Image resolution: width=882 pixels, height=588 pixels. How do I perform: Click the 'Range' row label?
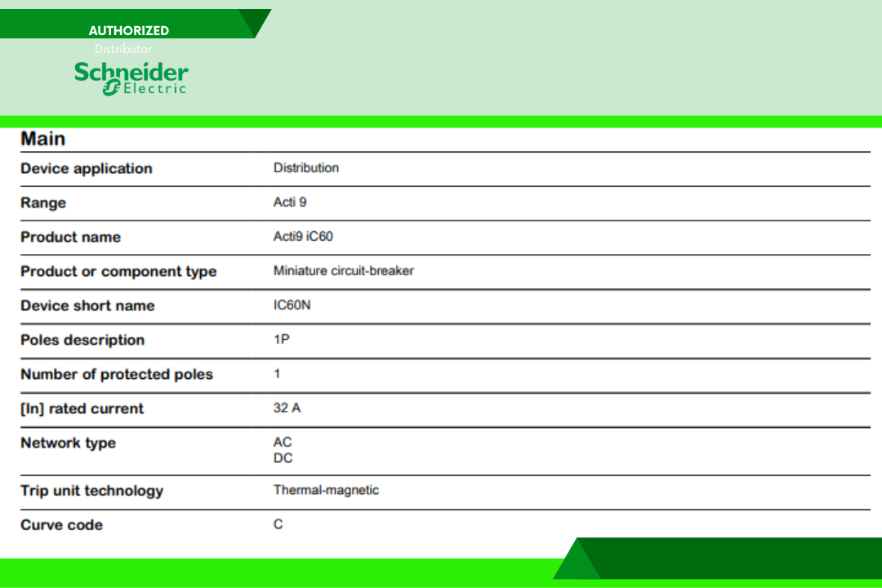43,203
